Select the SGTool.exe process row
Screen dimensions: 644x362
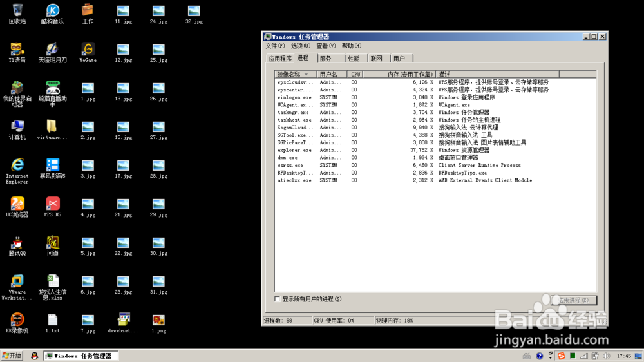point(435,135)
